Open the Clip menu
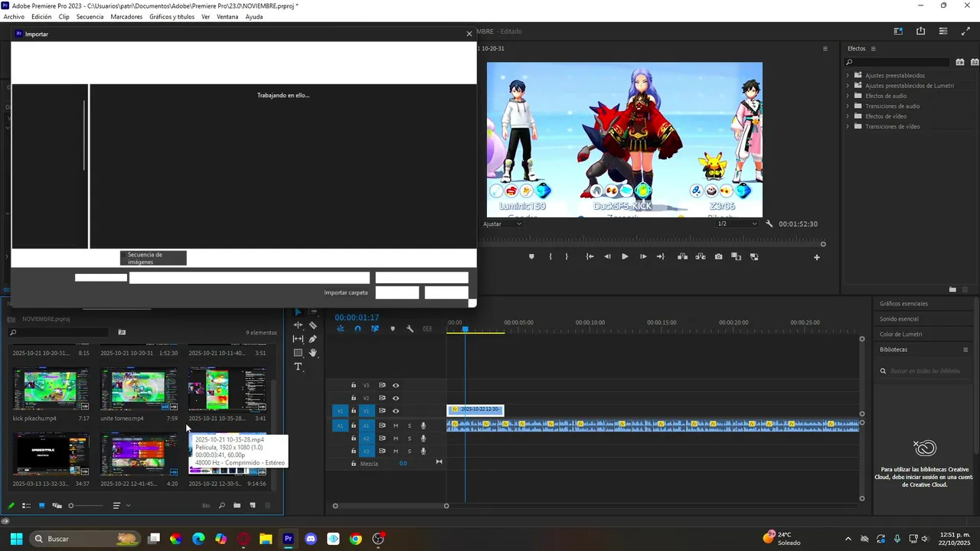This screenshot has width=980, height=551. [x=64, y=17]
